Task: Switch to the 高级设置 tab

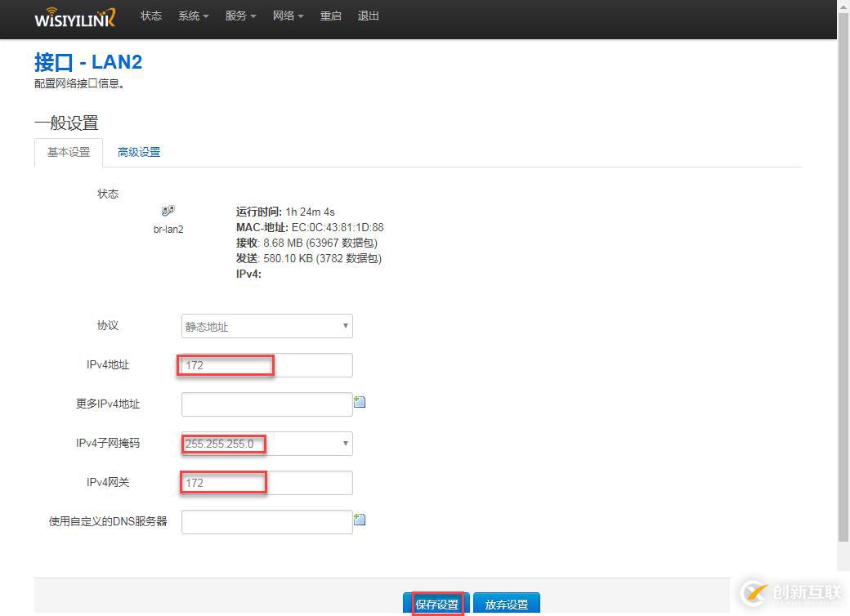Action: (x=138, y=152)
